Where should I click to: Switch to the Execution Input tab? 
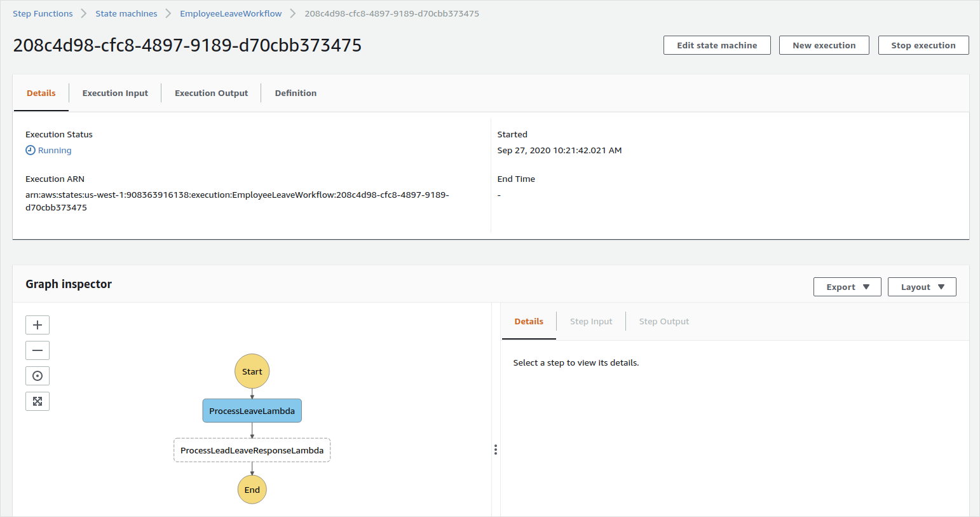click(x=114, y=93)
